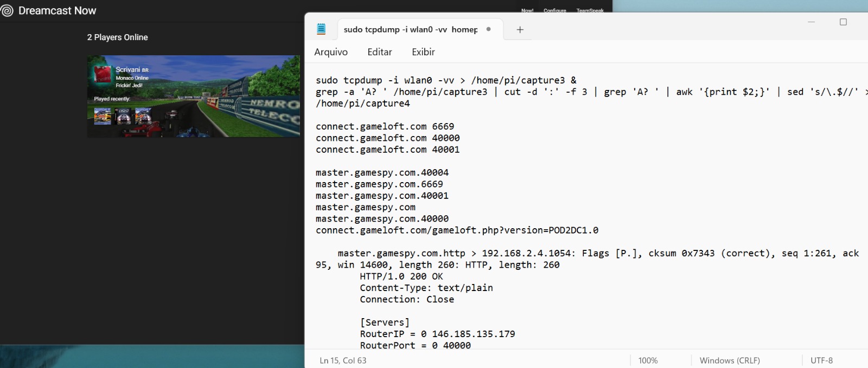The image size is (868, 368).
Task: Click the Dreamcast Now swirl logo
Action: [7, 11]
